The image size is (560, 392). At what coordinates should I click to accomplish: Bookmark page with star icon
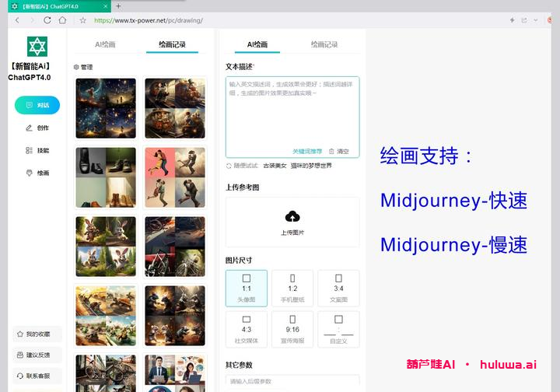point(83,20)
